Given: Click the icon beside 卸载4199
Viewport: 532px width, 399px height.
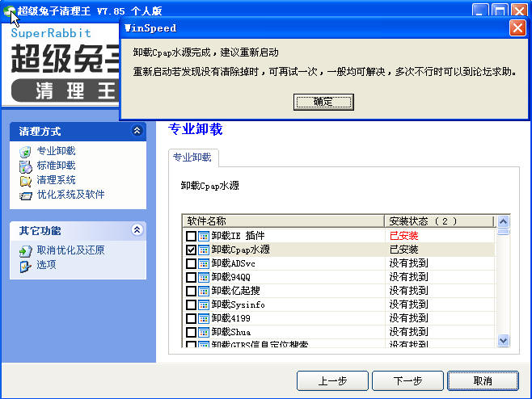Looking at the screenshot, I should click(204, 318).
